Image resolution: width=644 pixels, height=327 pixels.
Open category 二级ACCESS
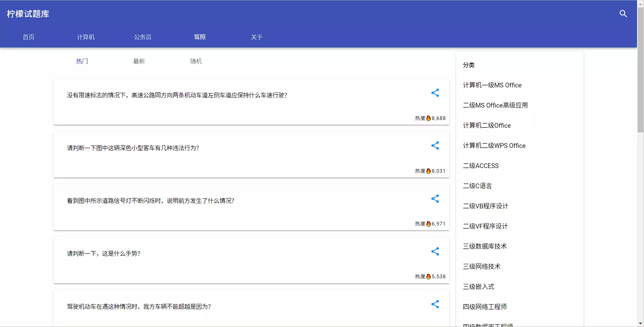[481, 166]
